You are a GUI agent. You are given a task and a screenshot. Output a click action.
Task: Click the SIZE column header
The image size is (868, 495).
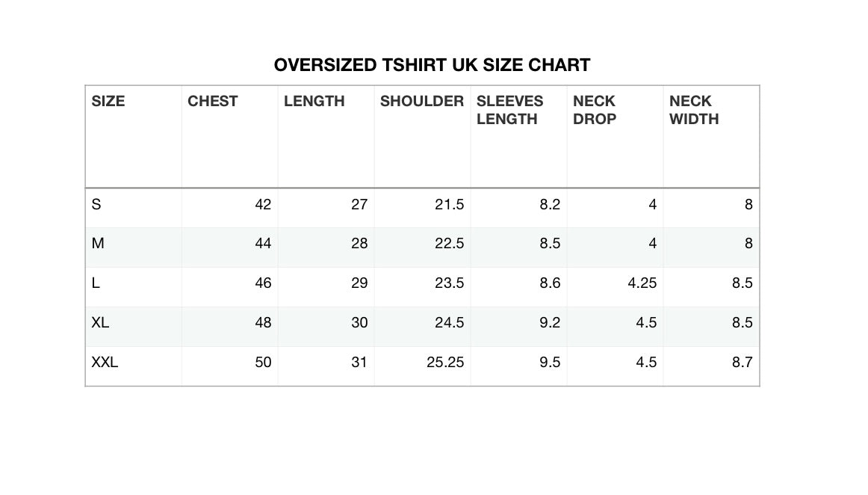[x=108, y=102]
